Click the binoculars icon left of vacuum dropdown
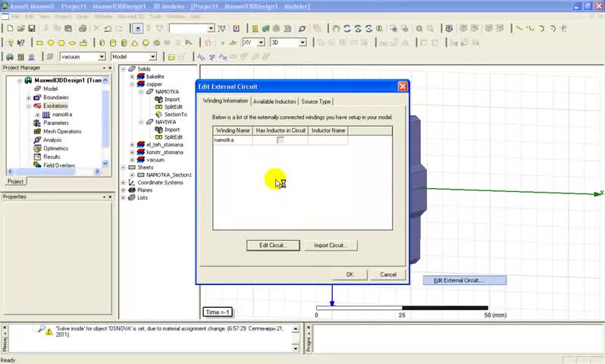The width and height of the screenshot is (605, 364). [x=10, y=57]
